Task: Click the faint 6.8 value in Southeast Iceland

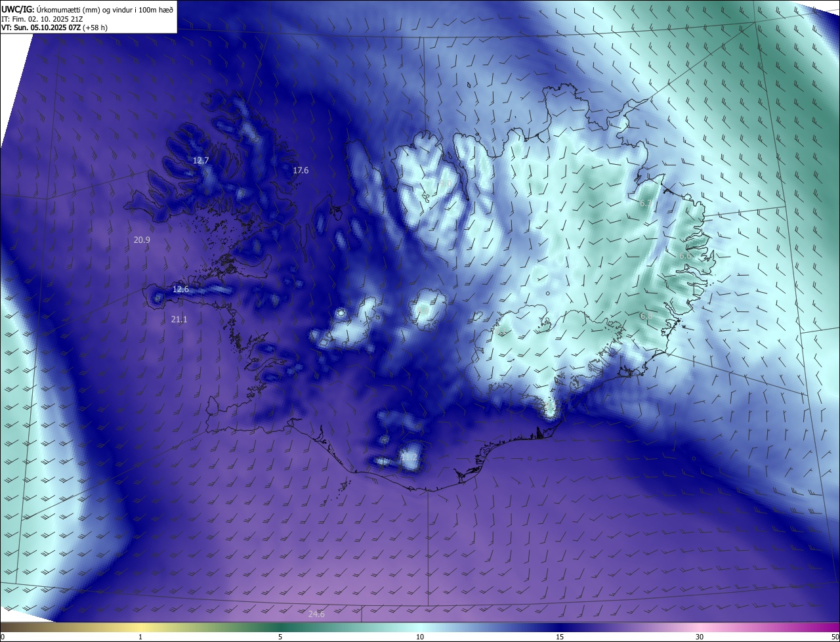Action: (x=646, y=316)
